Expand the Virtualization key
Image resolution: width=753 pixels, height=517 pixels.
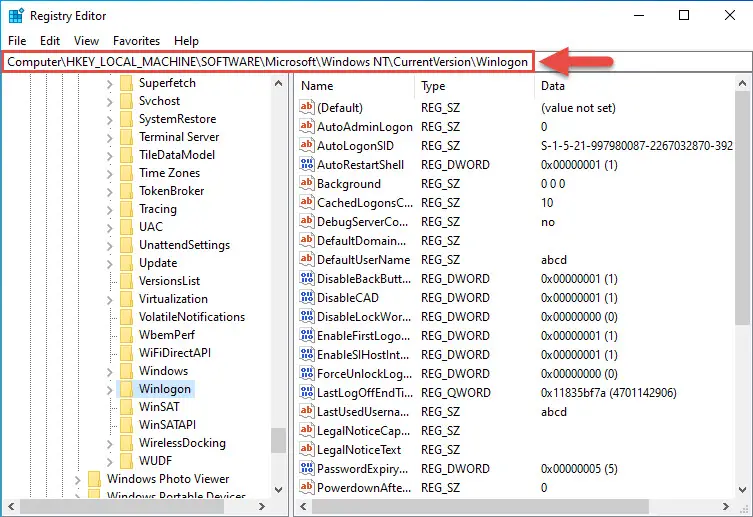109,300
